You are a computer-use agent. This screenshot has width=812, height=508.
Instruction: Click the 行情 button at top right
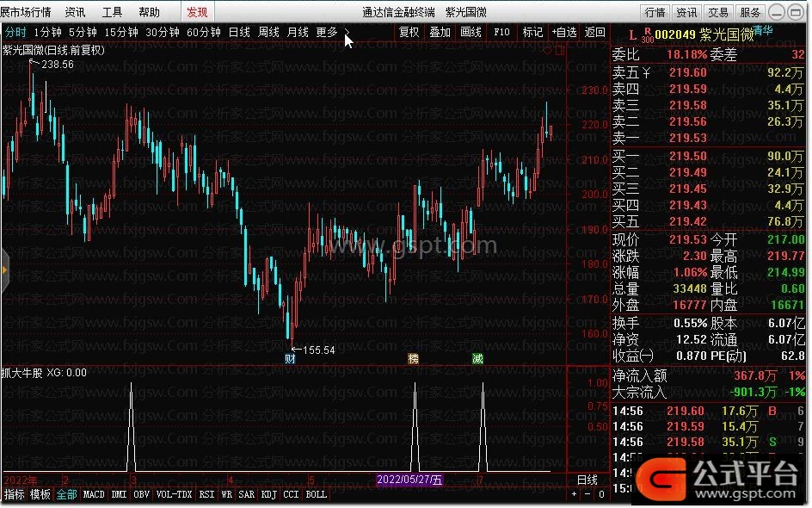[x=655, y=12]
